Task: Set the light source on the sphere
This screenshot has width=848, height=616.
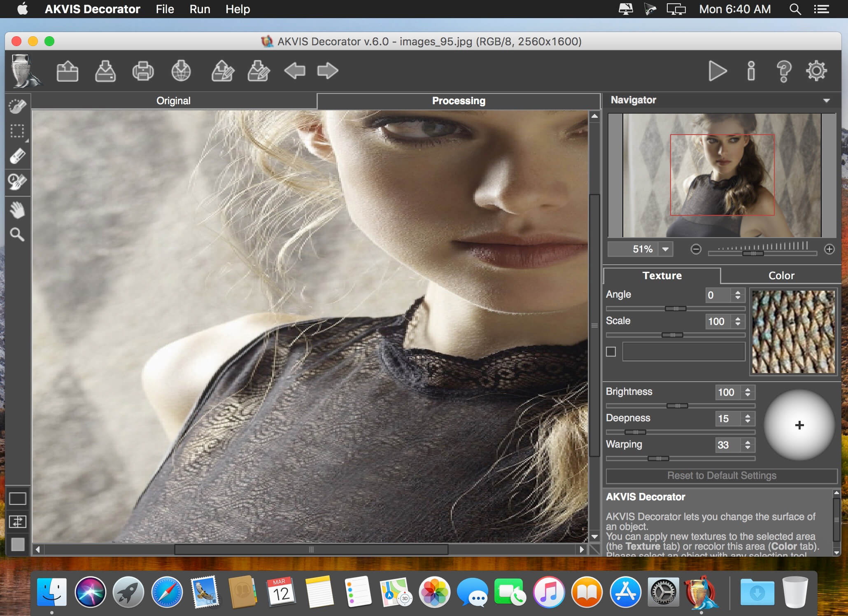Action: [799, 425]
